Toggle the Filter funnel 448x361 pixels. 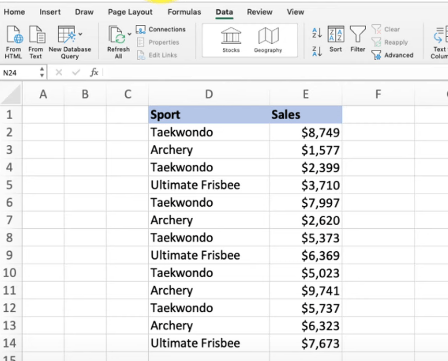(358, 39)
